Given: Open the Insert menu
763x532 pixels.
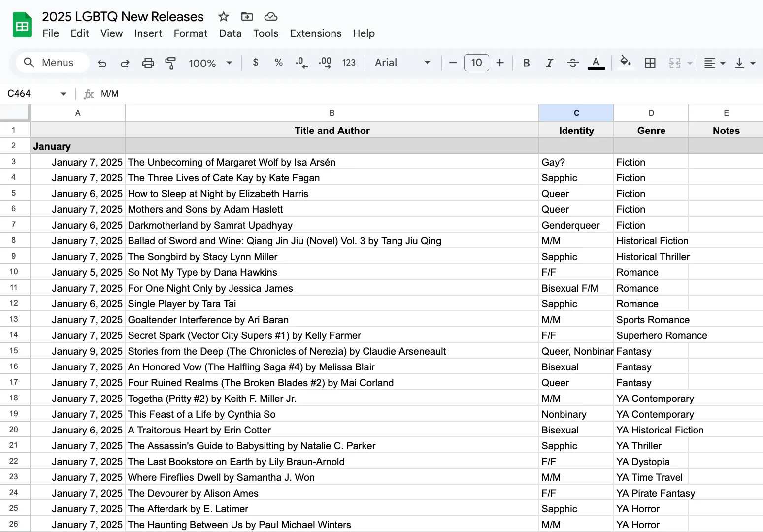Looking at the screenshot, I should (148, 33).
